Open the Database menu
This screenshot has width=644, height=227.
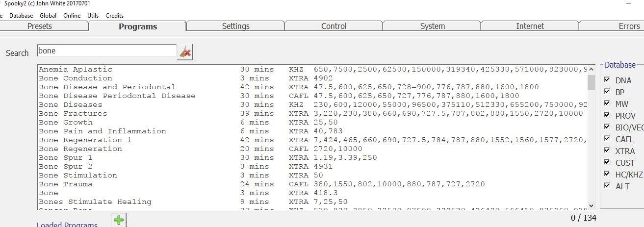[21, 16]
